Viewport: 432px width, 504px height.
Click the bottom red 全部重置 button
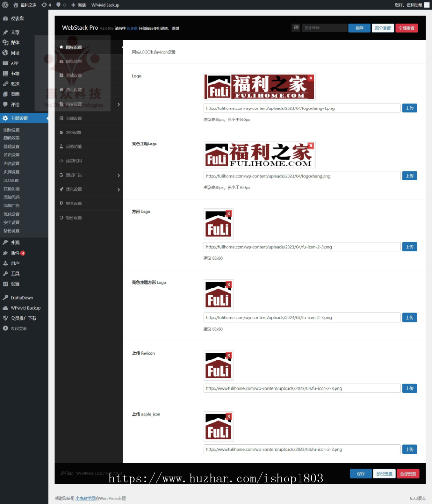408,473
